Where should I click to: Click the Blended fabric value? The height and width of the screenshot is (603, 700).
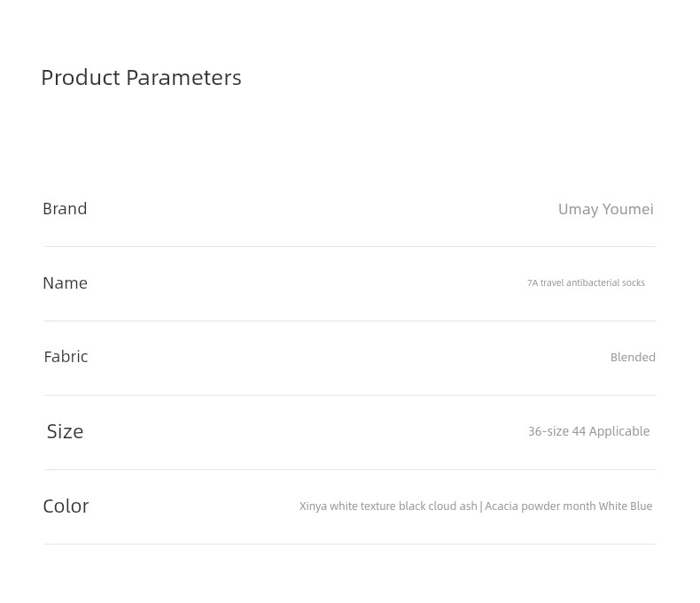633,357
